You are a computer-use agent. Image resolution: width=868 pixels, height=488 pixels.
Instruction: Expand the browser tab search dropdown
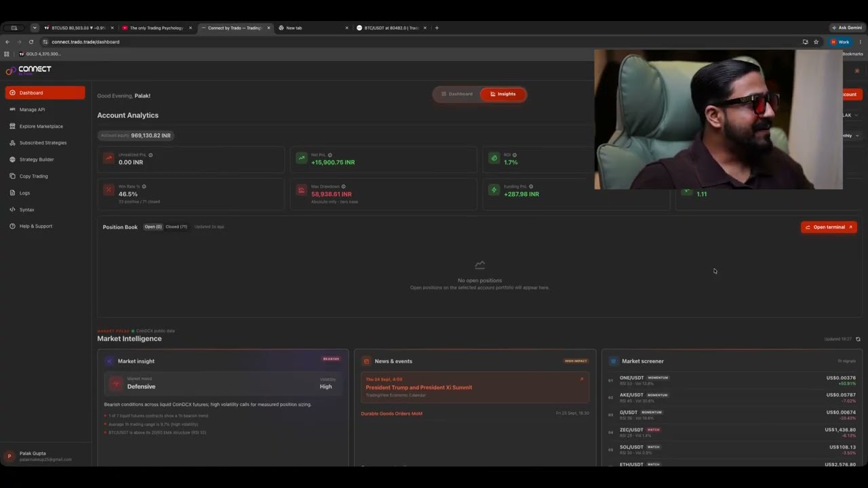click(35, 28)
